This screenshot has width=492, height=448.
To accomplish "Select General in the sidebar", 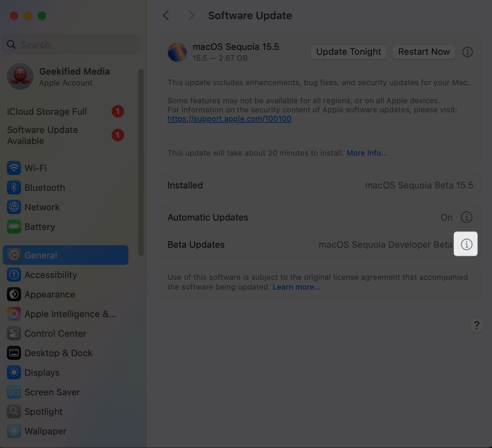I will (40, 255).
